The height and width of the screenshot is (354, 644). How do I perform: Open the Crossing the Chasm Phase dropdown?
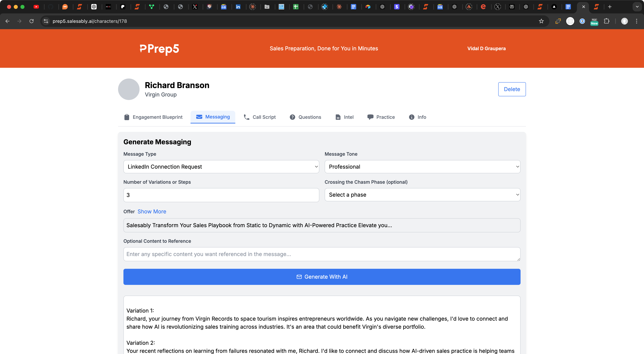[422, 195]
